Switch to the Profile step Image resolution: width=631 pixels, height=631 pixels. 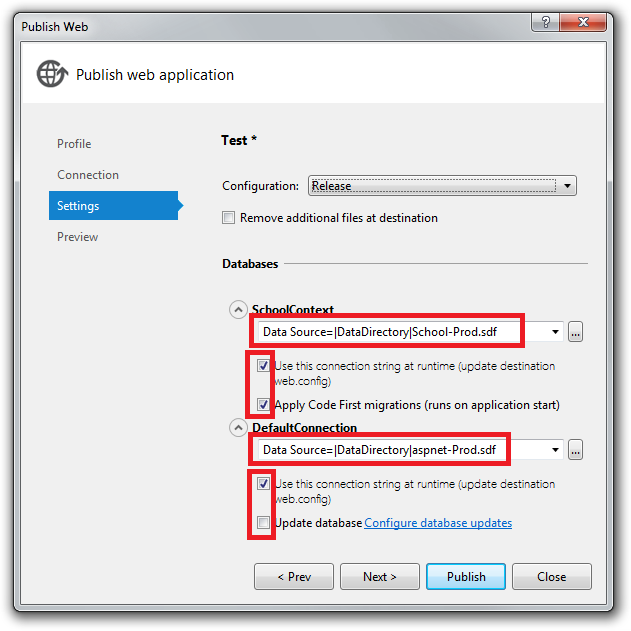[x=74, y=144]
